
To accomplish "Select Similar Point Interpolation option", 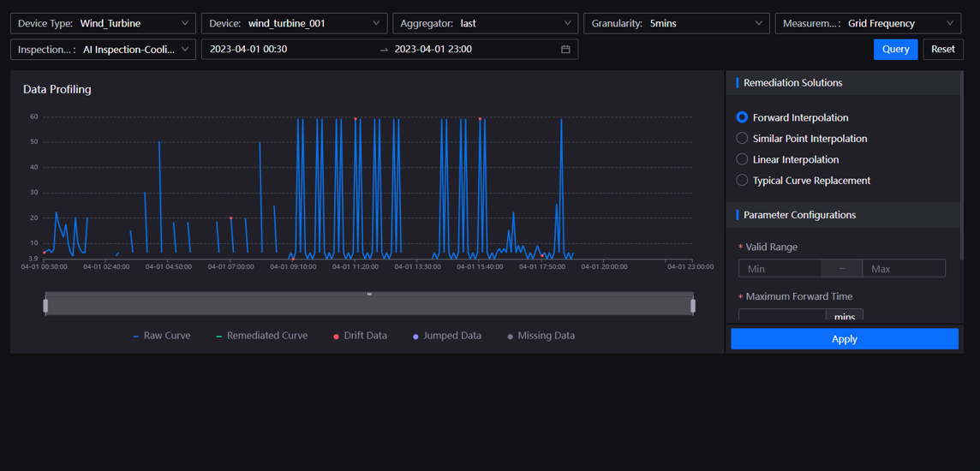I will coord(742,139).
